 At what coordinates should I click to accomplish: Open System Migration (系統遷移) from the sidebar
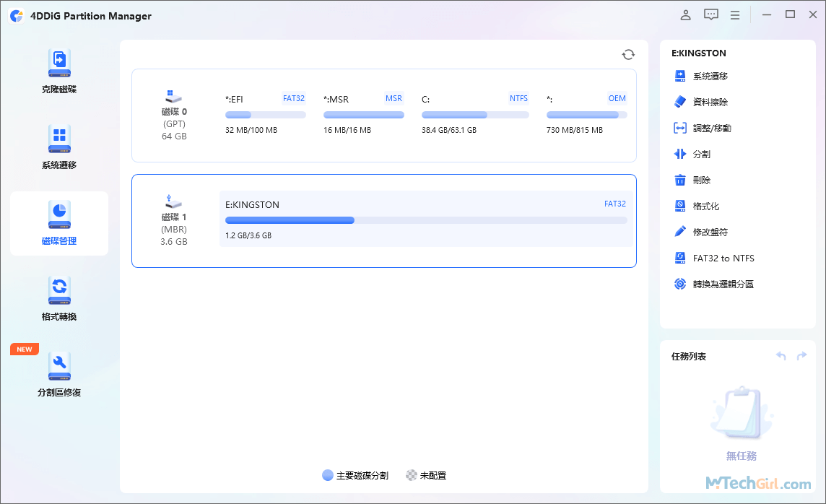58,147
